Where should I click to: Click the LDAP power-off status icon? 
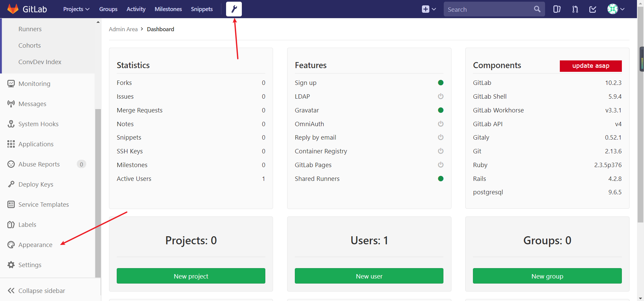pos(441,96)
